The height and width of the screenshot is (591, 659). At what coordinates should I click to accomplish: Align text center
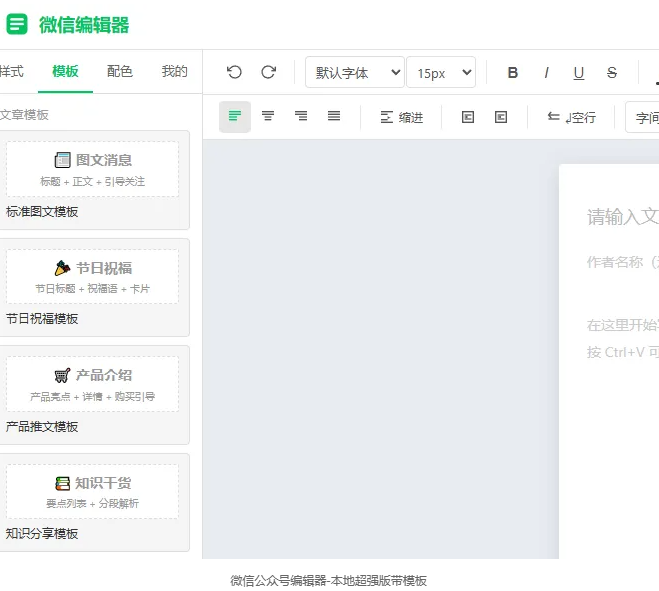pyautogui.click(x=268, y=116)
